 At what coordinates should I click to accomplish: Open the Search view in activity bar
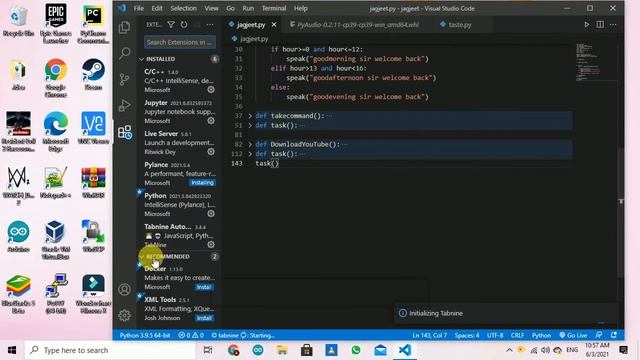click(124, 53)
